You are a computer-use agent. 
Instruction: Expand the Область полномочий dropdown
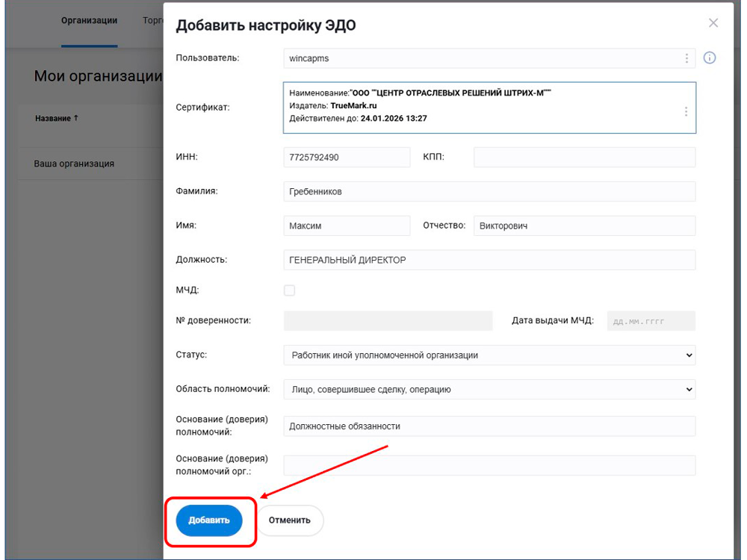tap(489, 389)
